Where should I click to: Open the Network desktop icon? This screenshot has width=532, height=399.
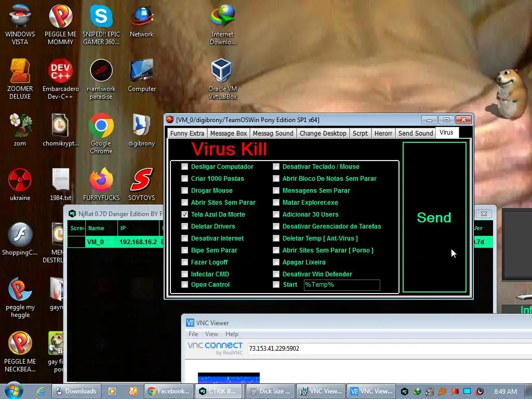click(141, 21)
